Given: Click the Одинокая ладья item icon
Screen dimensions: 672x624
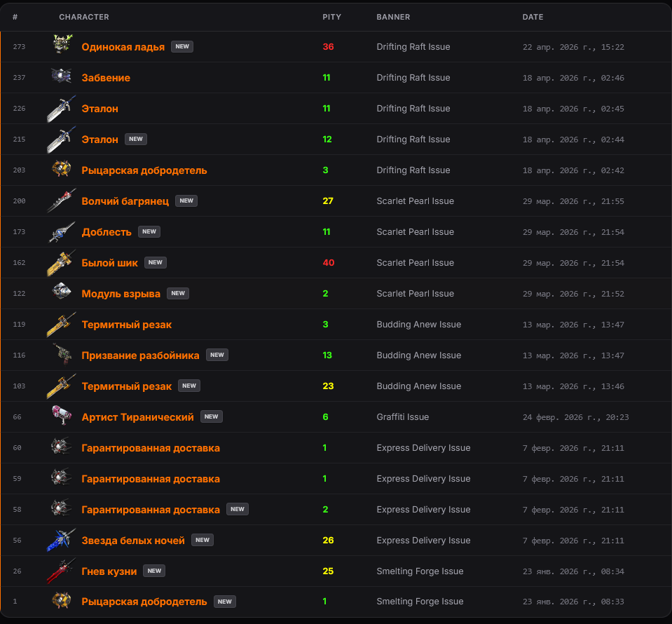Looking at the screenshot, I should coord(62,44).
